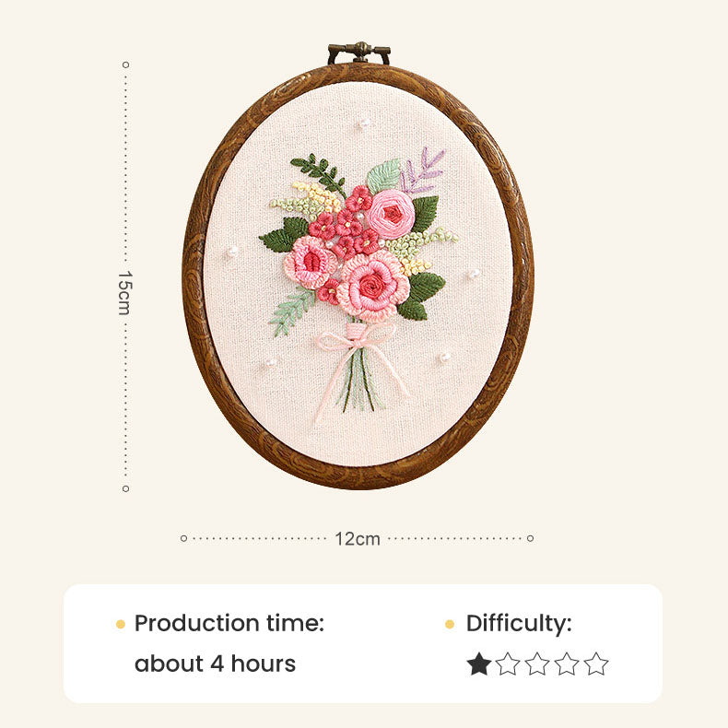Click the second empty difficulty star
The height and width of the screenshot is (728, 728).
(508, 663)
